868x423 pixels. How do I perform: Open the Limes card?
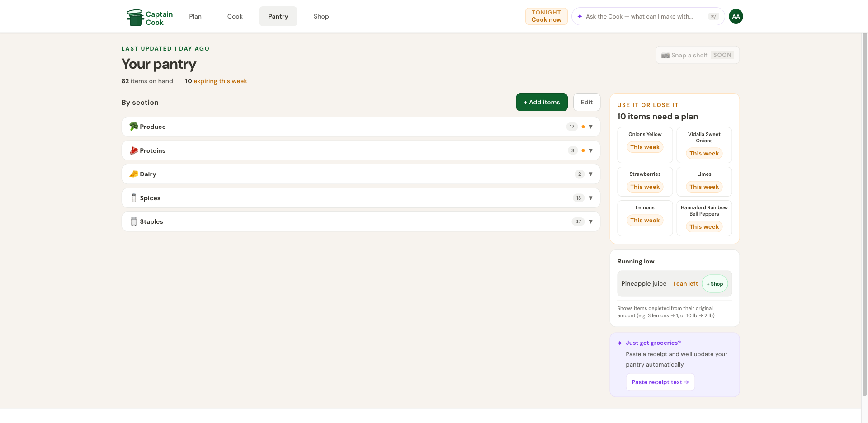click(x=704, y=181)
